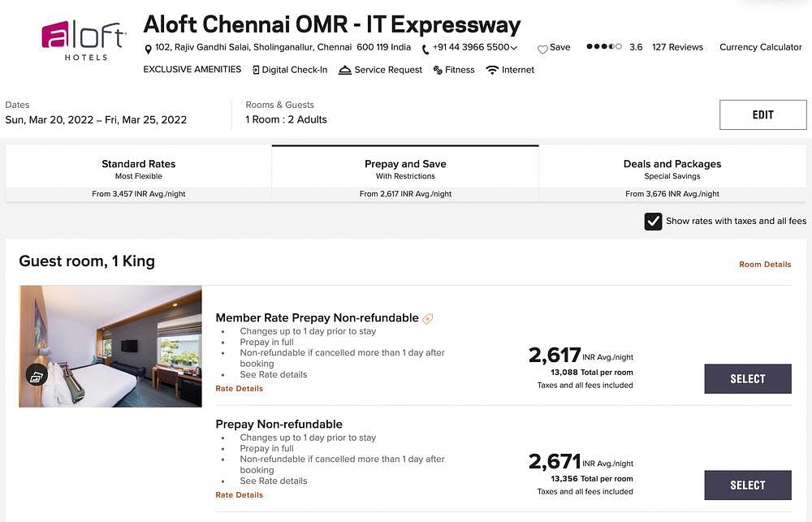812x522 pixels.
Task: Click the 1 Room : 2 Adults text
Action: (286, 119)
